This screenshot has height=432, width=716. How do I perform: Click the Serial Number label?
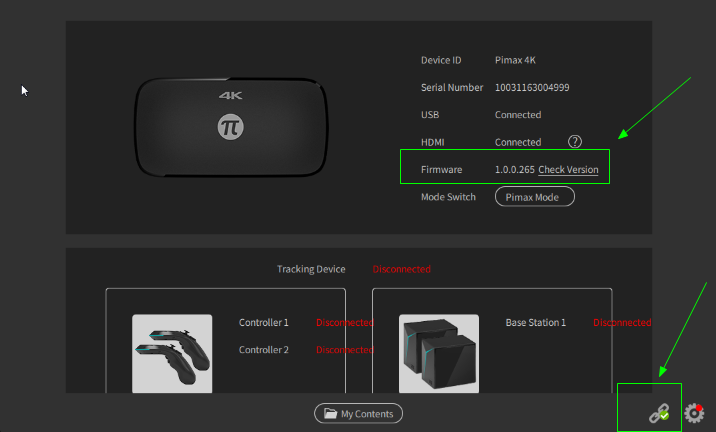(452, 87)
